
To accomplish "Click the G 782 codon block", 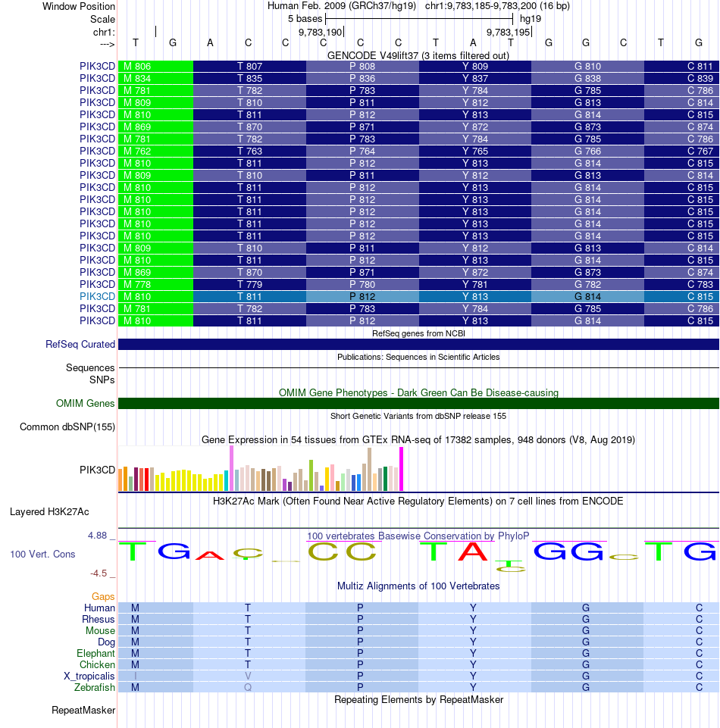I will [587, 284].
